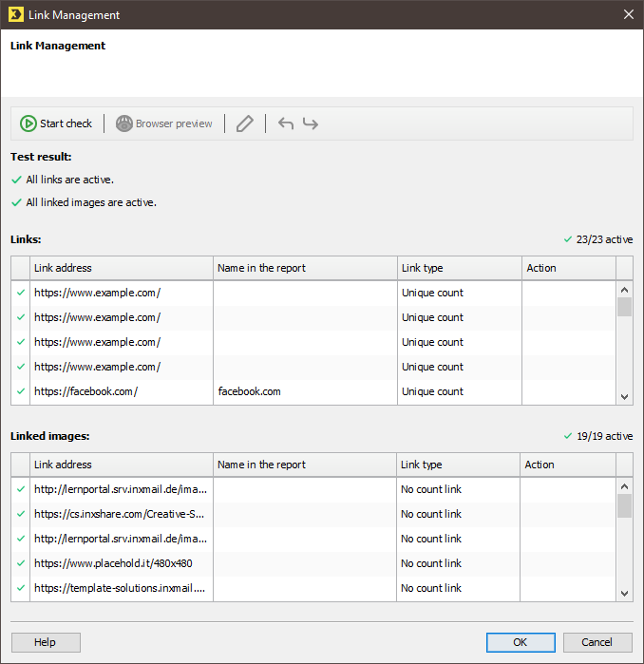Click 'All links are active.' result text
The height and width of the screenshot is (664, 644).
point(70,180)
